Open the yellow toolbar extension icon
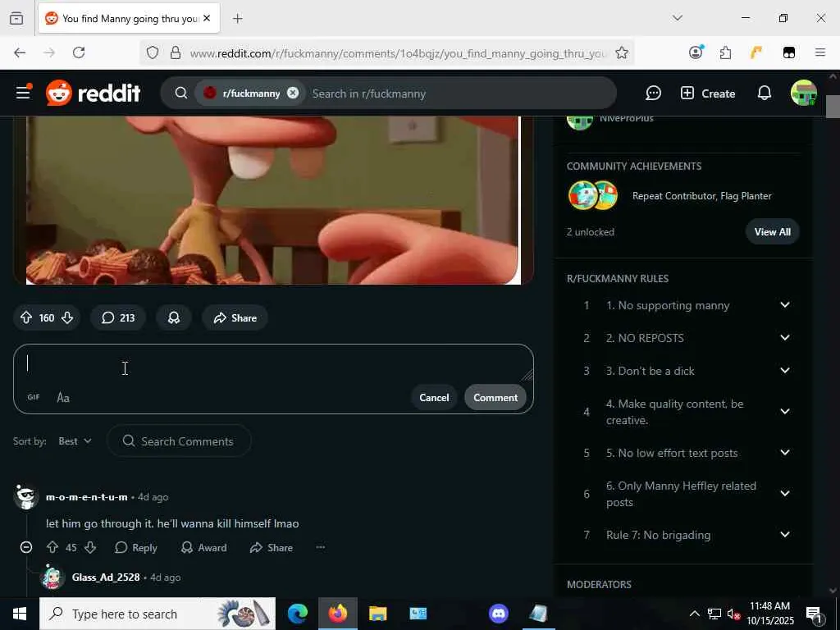Image resolution: width=840 pixels, height=630 pixels. pos(756,52)
